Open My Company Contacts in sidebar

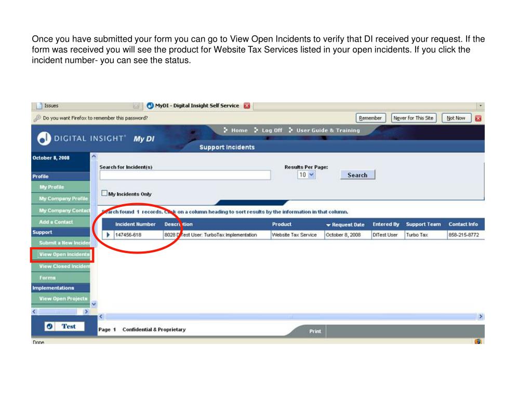(64, 210)
